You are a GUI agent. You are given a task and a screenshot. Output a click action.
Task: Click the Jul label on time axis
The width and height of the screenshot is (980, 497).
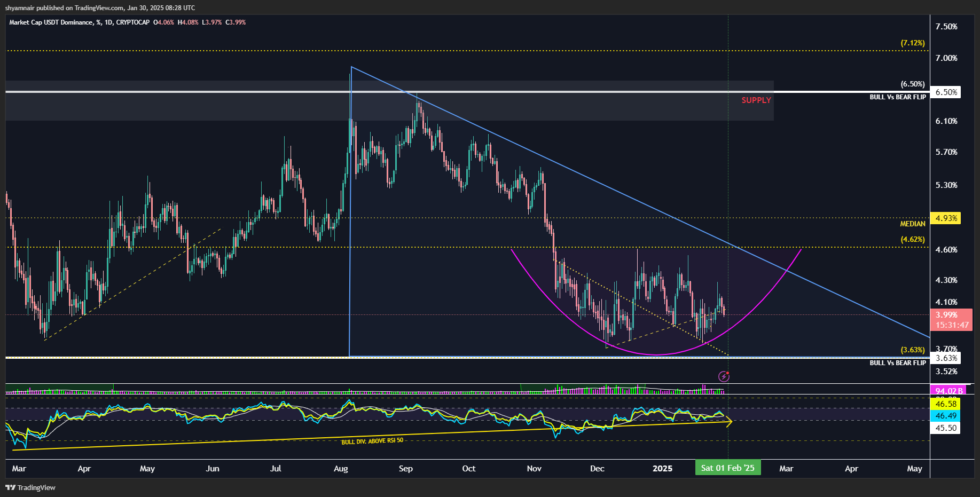click(276, 469)
